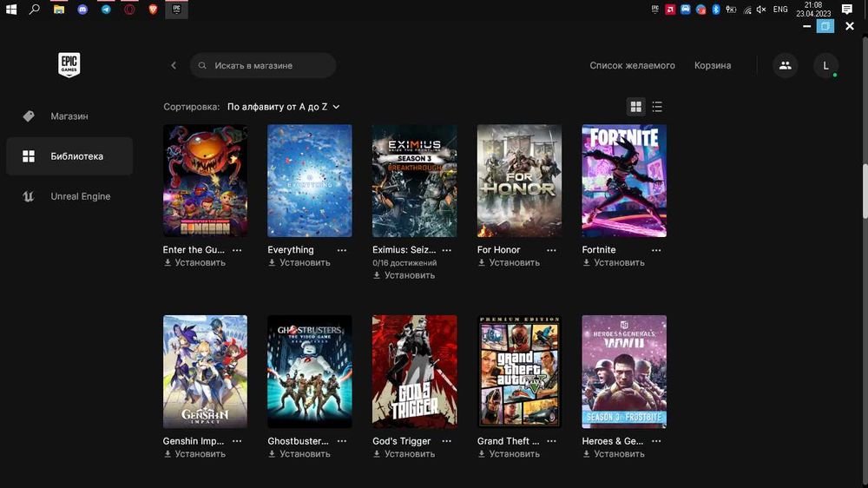The image size is (868, 488).
Task: Open Discord from the taskbar
Action: pos(82,9)
